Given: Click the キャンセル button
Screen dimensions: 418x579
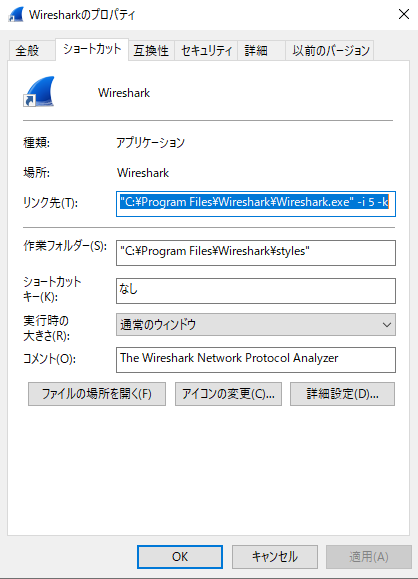Looking at the screenshot, I should (275, 557).
